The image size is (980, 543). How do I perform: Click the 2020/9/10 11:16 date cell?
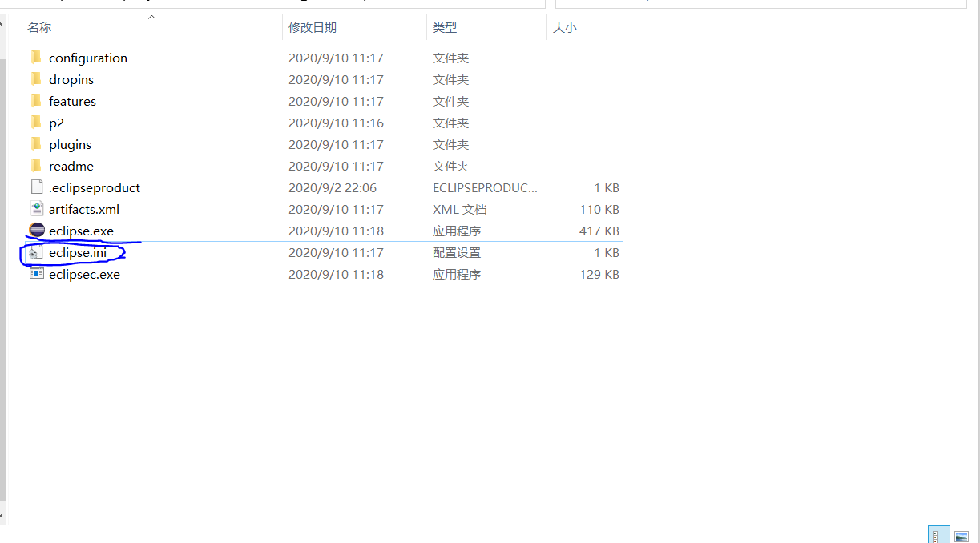click(x=336, y=123)
